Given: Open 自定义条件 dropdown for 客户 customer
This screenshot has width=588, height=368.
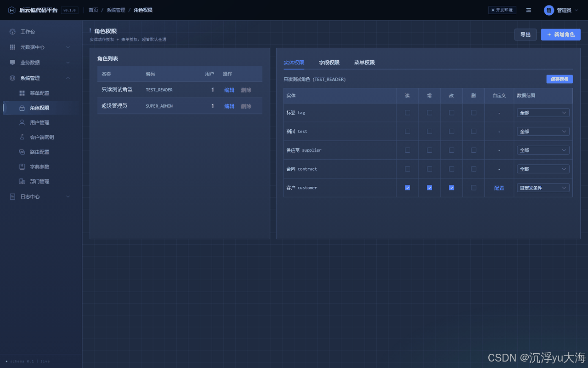Looking at the screenshot, I should [543, 188].
